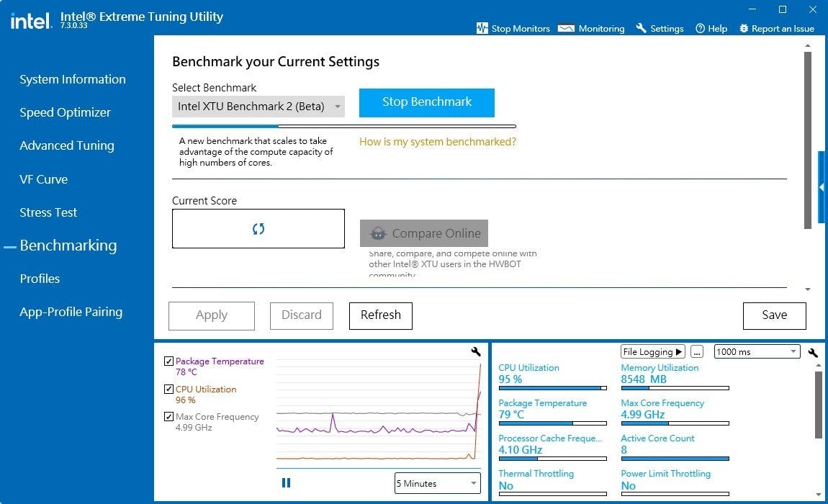Image resolution: width=828 pixels, height=504 pixels.
Task: Click the Memory Utilization 8548 MB value
Action: (x=644, y=379)
